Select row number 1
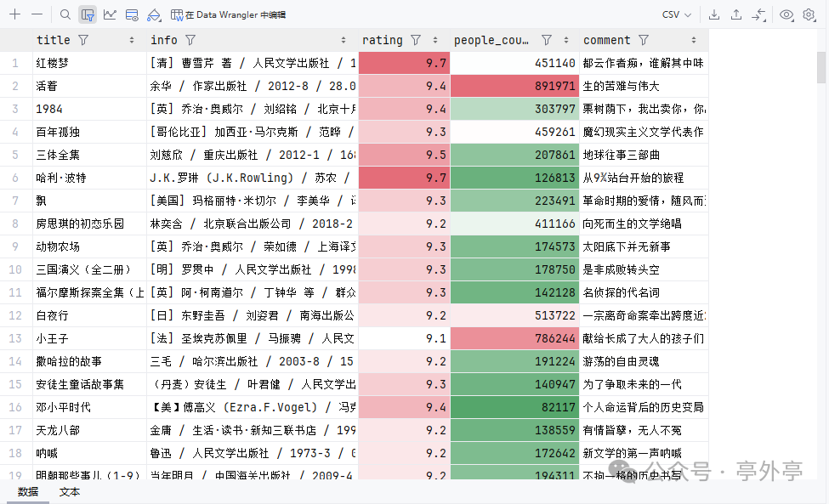Screen dimensions: 829x504 pyautogui.click(x=15, y=64)
